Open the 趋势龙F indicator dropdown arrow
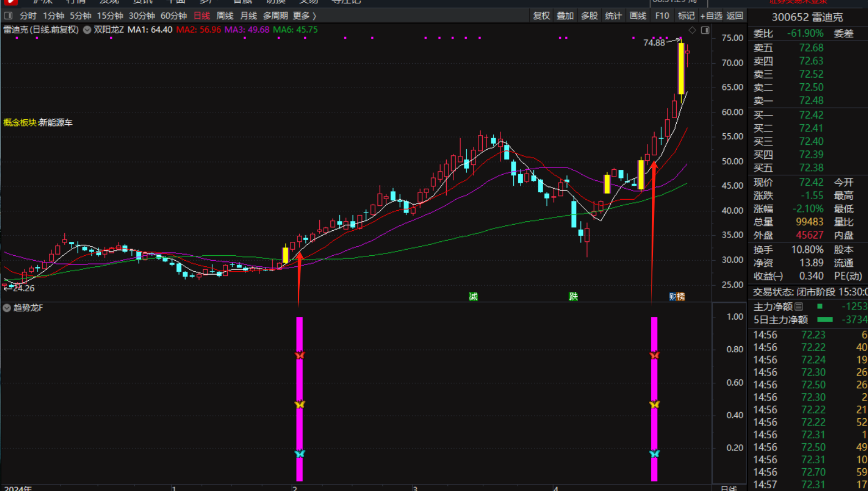The height and width of the screenshot is (491, 868). [7, 308]
